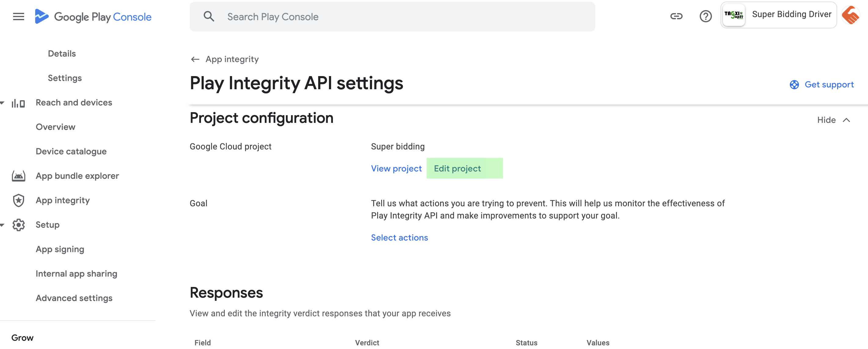Select Reach and devices sidebar item
Viewport: 868px width, 349px height.
point(74,102)
